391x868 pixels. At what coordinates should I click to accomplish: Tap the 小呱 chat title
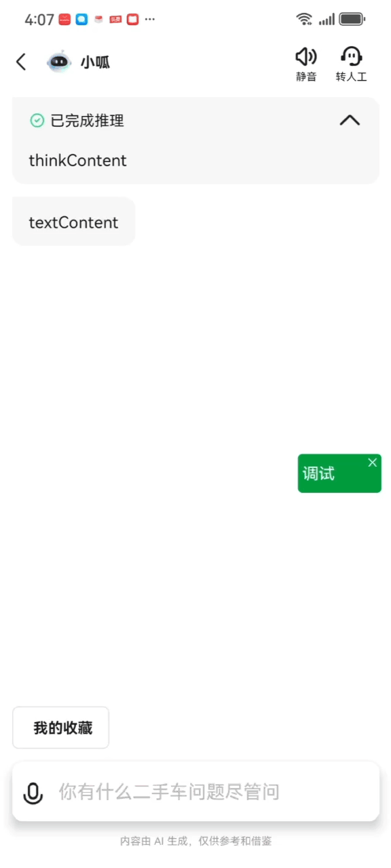[x=95, y=62]
